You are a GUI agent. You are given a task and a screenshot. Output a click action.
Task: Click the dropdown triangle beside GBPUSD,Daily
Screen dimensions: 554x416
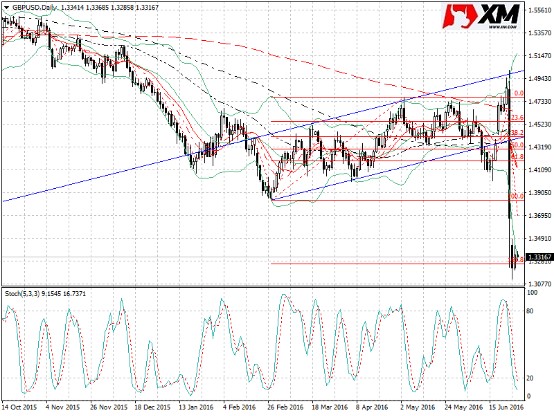point(6,7)
